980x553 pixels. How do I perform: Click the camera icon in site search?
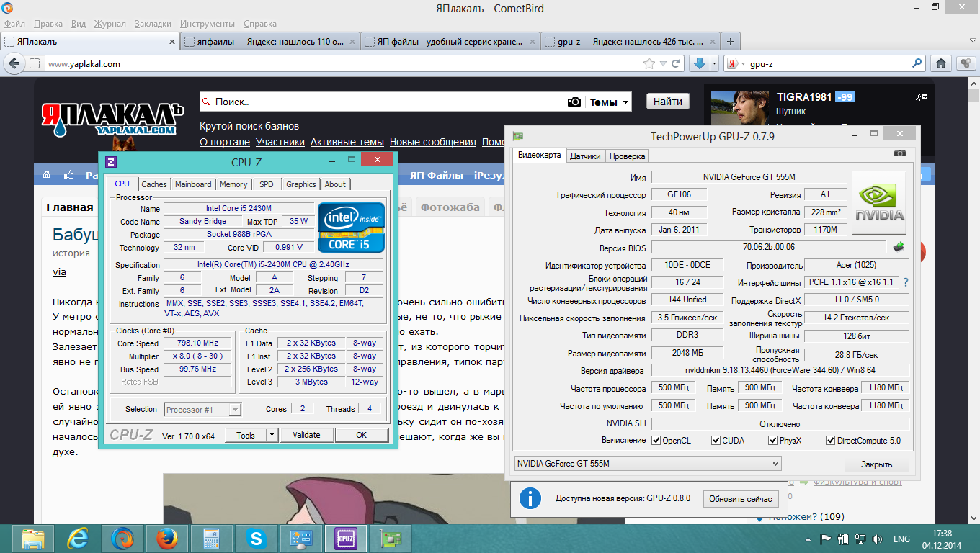point(574,102)
